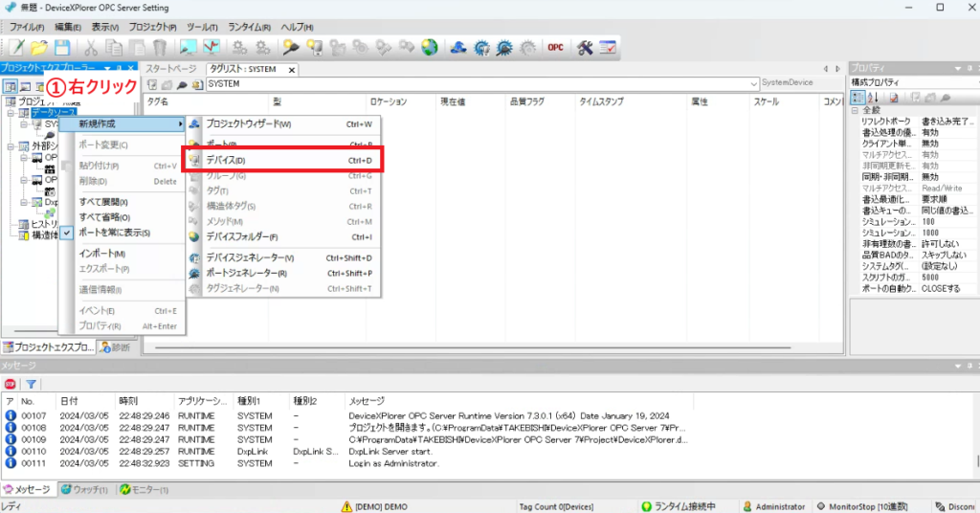
Task: Click the Open folder toolbar icon
Action: (39, 48)
